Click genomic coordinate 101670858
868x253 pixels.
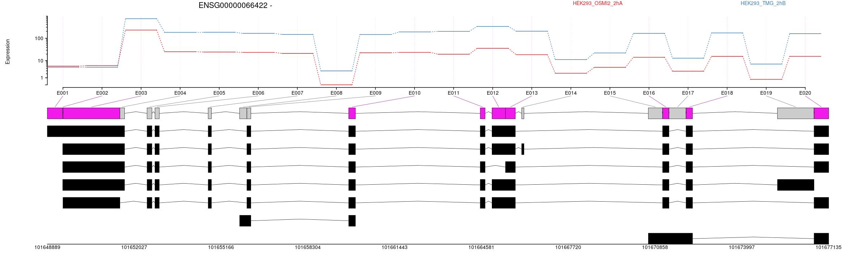point(655,248)
